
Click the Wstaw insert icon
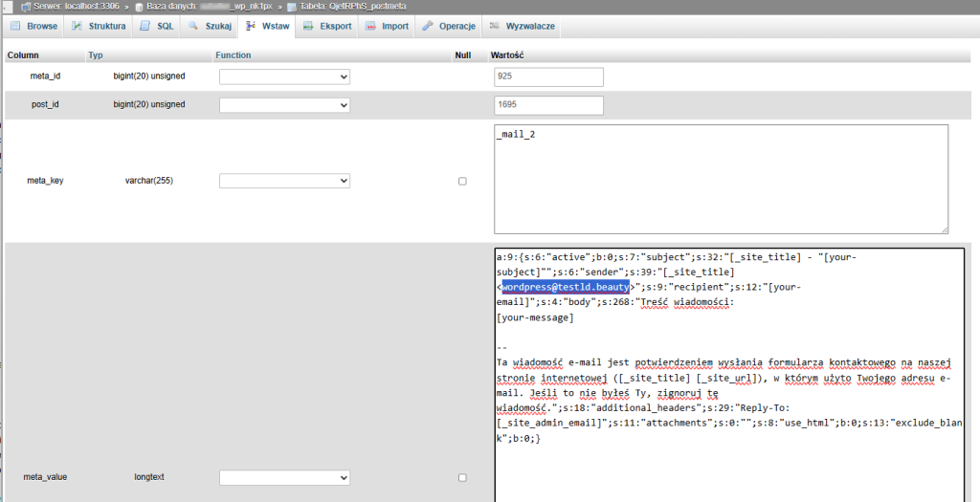(x=251, y=26)
